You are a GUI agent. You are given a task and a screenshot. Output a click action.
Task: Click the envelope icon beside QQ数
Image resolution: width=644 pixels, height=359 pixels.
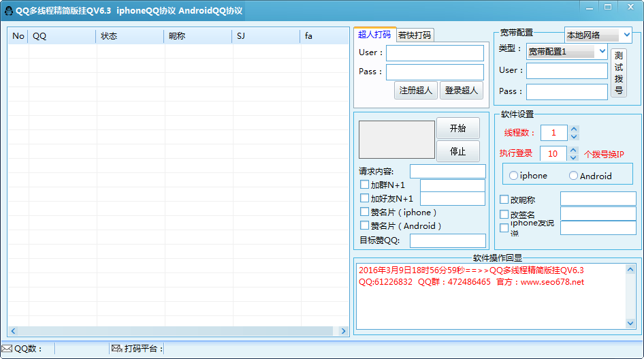click(x=7, y=349)
